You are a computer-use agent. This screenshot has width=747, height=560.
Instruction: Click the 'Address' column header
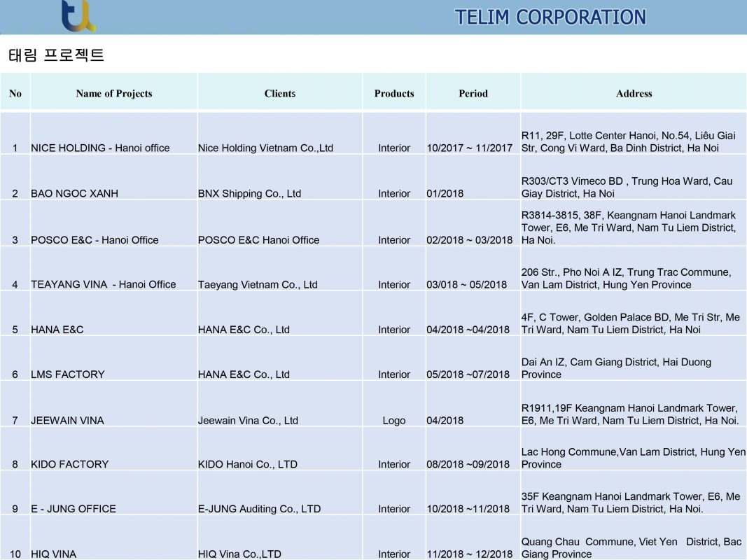(634, 93)
